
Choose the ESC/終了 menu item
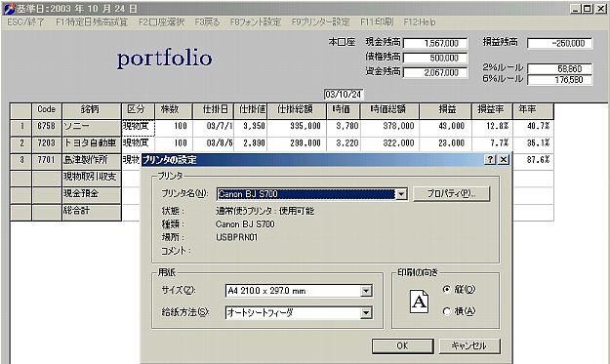point(25,22)
